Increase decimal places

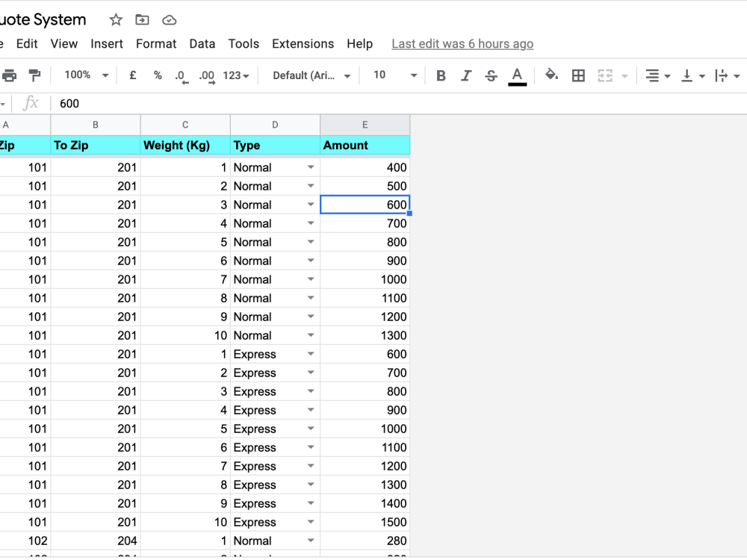[207, 75]
